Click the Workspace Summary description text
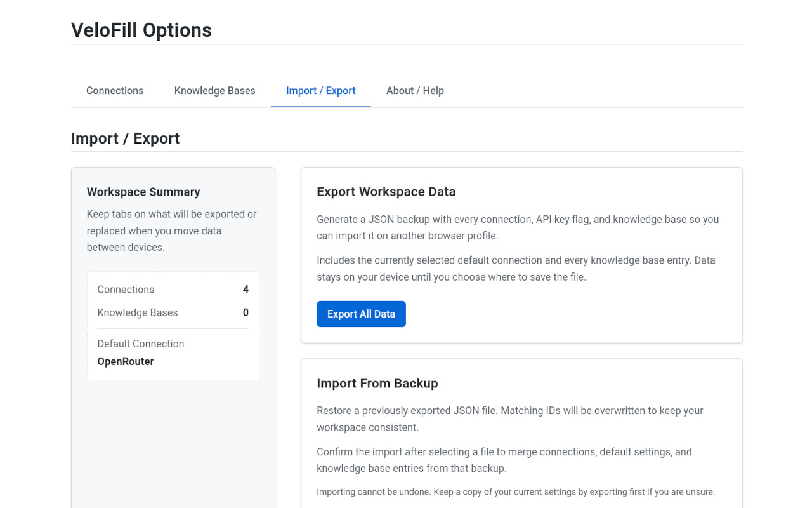This screenshot has width=812, height=508. pos(171,231)
